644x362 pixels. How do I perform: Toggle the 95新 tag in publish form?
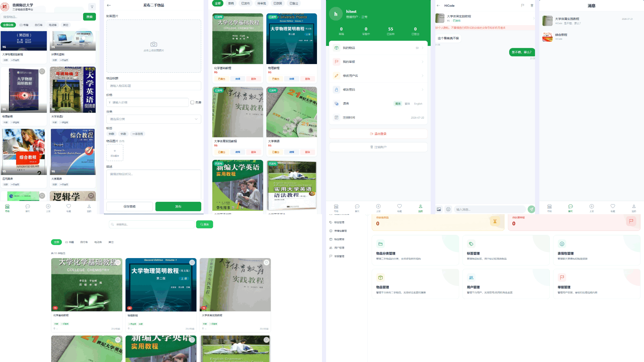[x=123, y=134]
